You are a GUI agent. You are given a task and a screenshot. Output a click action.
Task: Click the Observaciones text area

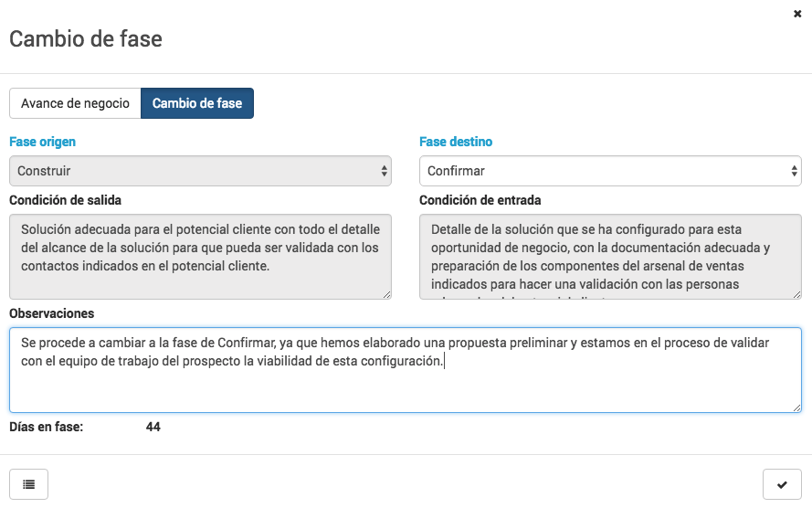click(406, 370)
